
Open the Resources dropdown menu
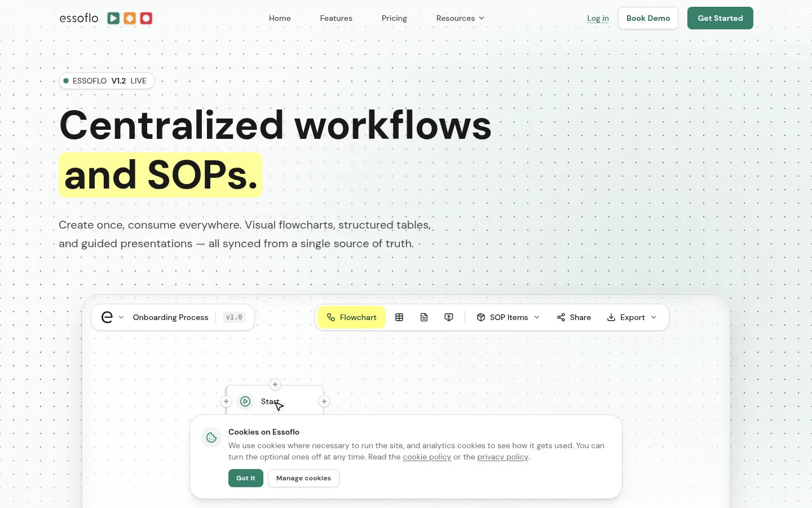click(460, 18)
